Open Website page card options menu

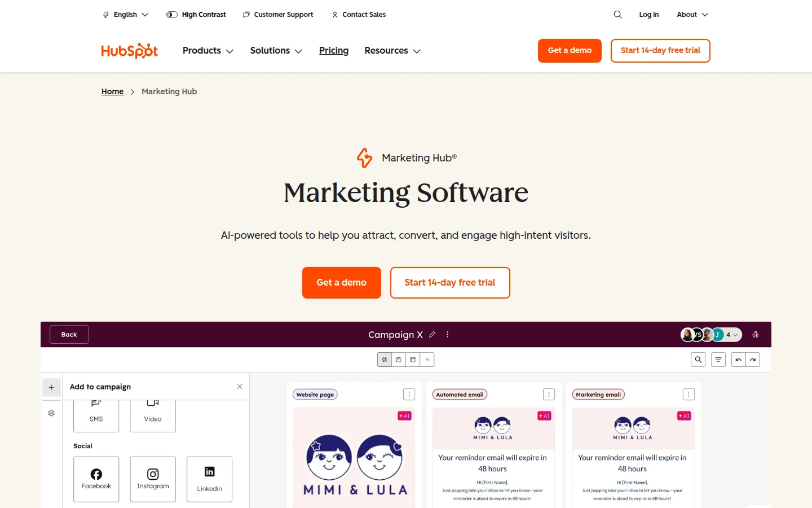[x=409, y=395]
